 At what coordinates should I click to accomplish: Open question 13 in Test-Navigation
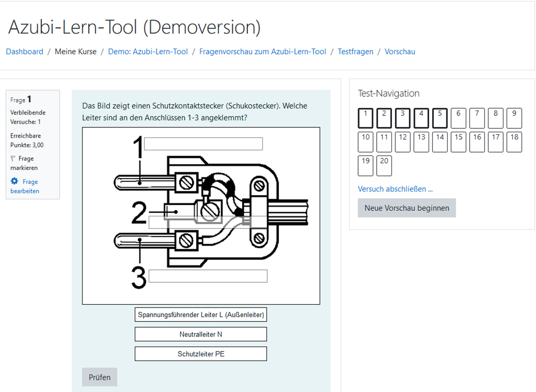point(421,142)
